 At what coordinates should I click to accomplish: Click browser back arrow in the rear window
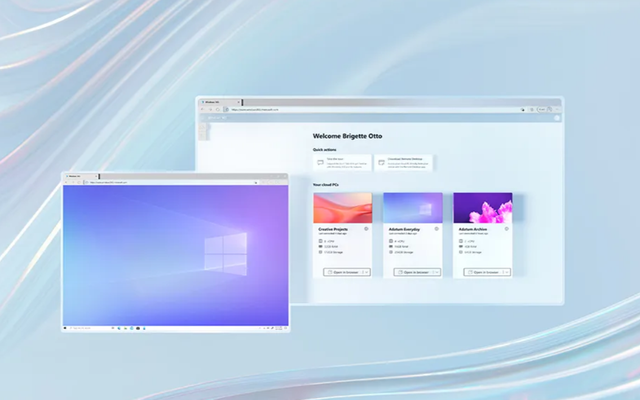click(x=203, y=109)
